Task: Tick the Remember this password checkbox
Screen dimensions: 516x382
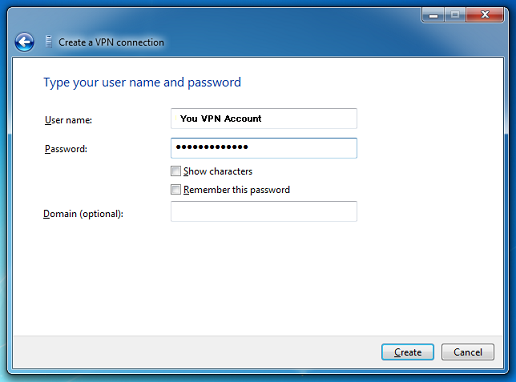Action: [x=176, y=189]
